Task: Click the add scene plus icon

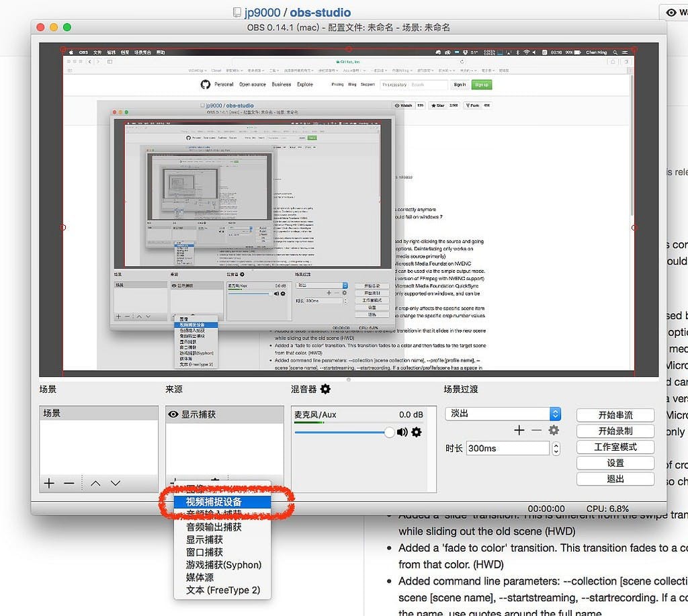Action: pos(49,483)
